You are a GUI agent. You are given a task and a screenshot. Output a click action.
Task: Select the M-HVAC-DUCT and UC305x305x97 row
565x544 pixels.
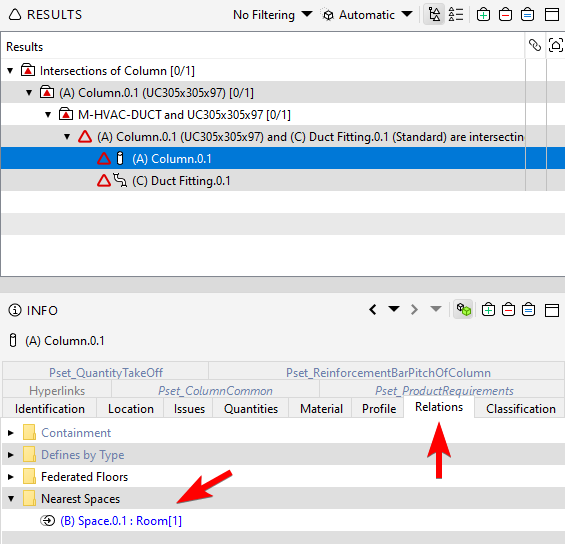tap(263, 115)
